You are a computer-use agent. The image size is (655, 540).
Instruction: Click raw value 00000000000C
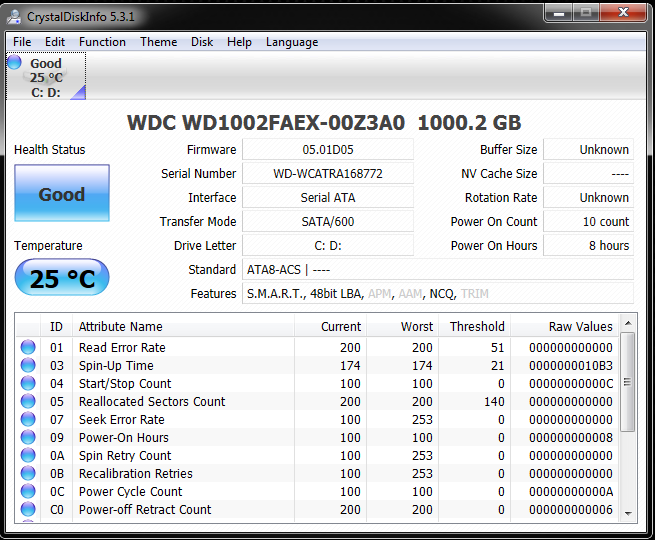(x=571, y=383)
